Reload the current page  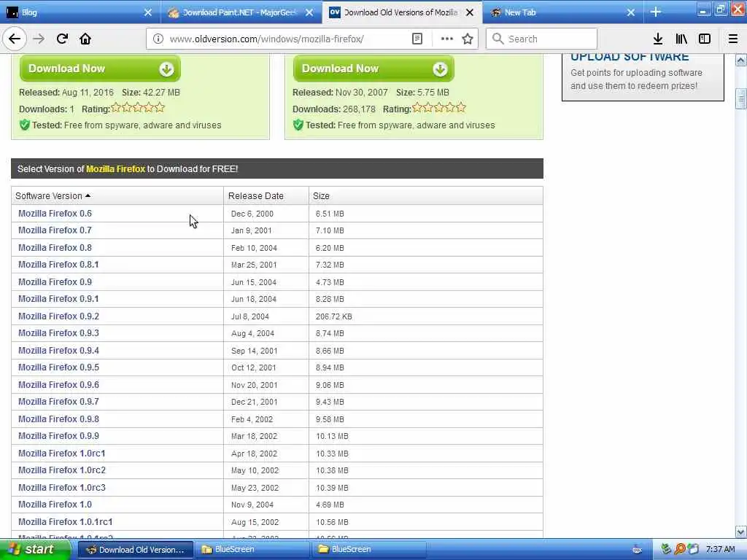[62, 39]
